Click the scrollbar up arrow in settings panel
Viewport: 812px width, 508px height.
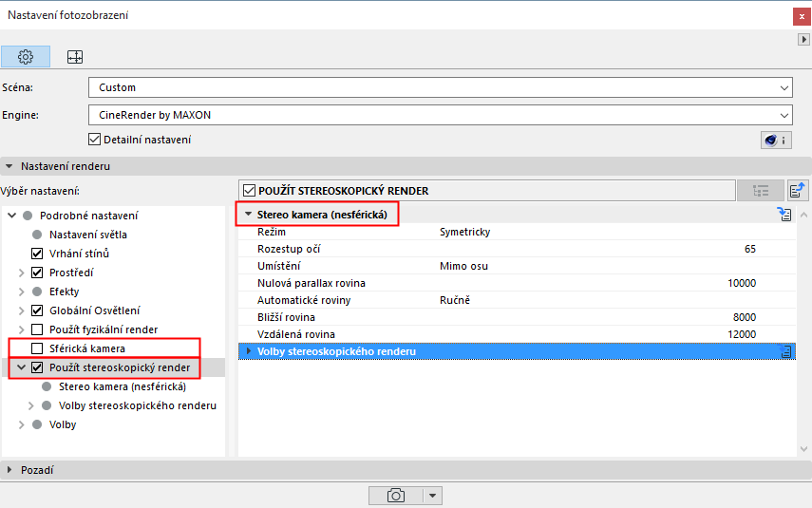click(x=803, y=215)
